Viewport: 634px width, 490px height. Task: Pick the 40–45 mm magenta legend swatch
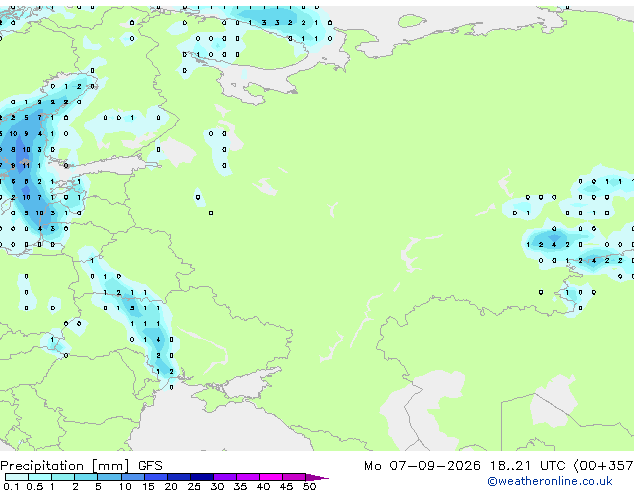click(271, 477)
